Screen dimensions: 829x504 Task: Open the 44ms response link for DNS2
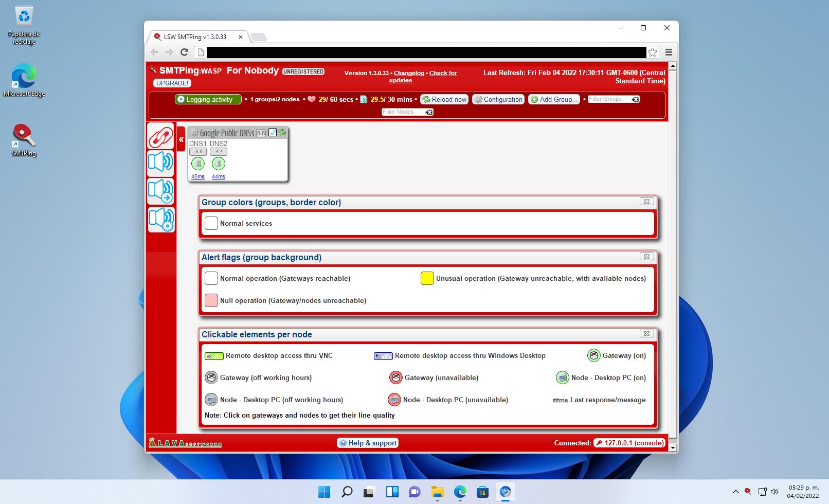pyautogui.click(x=219, y=176)
